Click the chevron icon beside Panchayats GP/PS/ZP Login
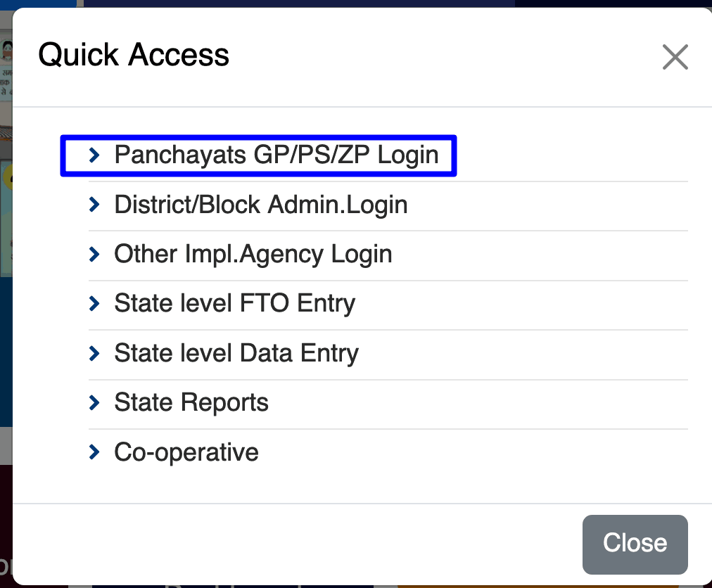The height and width of the screenshot is (588, 712). pyautogui.click(x=95, y=155)
